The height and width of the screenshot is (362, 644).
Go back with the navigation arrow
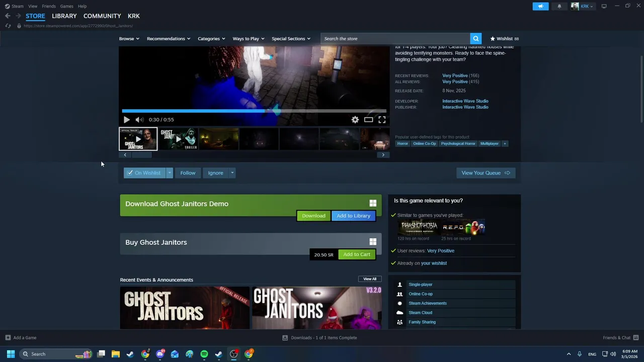pyautogui.click(x=8, y=16)
